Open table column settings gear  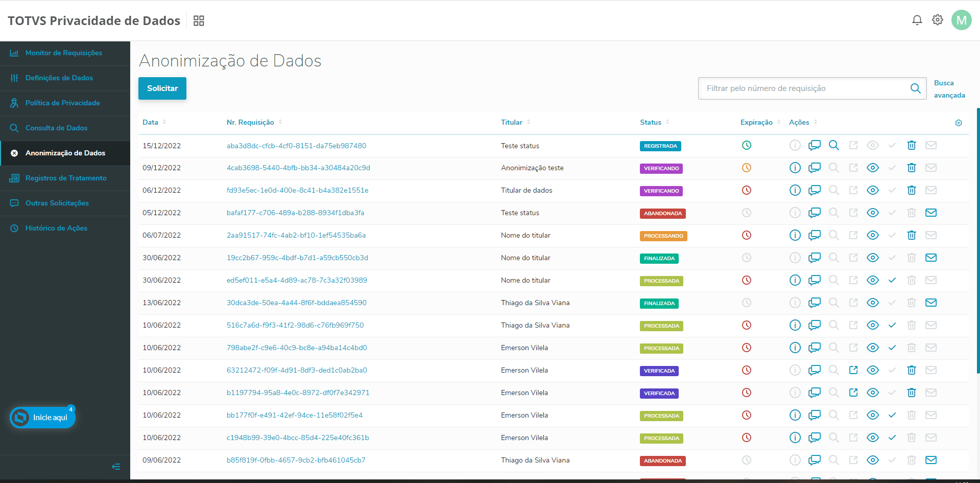click(x=959, y=123)
